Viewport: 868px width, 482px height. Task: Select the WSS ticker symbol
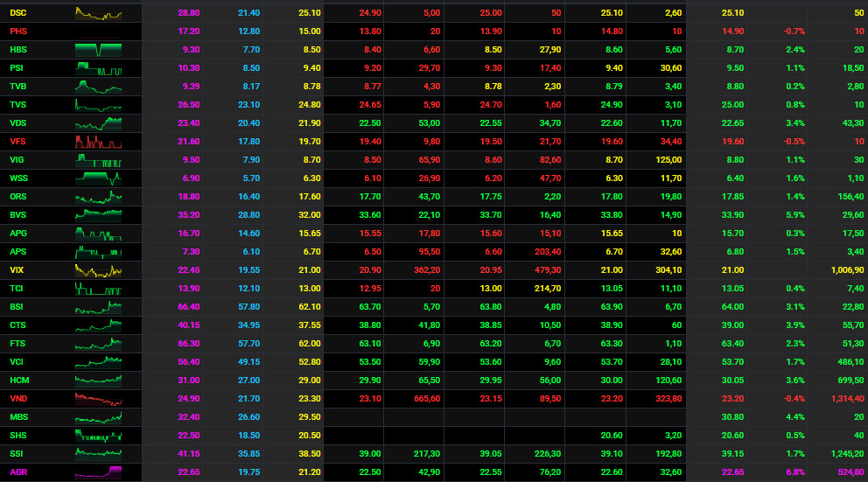(x=19, y=178)
